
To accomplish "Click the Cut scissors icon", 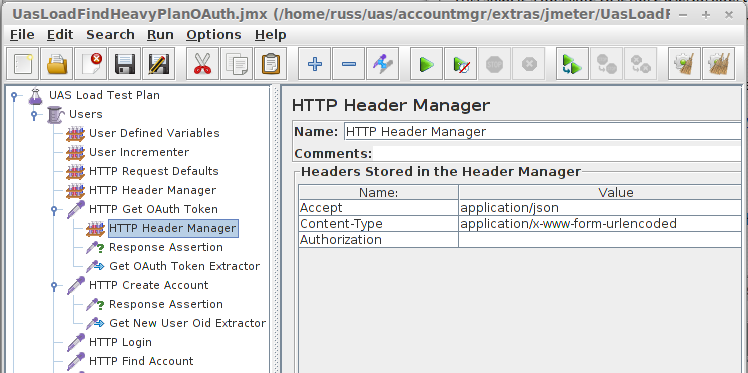I will pos(202,63).
